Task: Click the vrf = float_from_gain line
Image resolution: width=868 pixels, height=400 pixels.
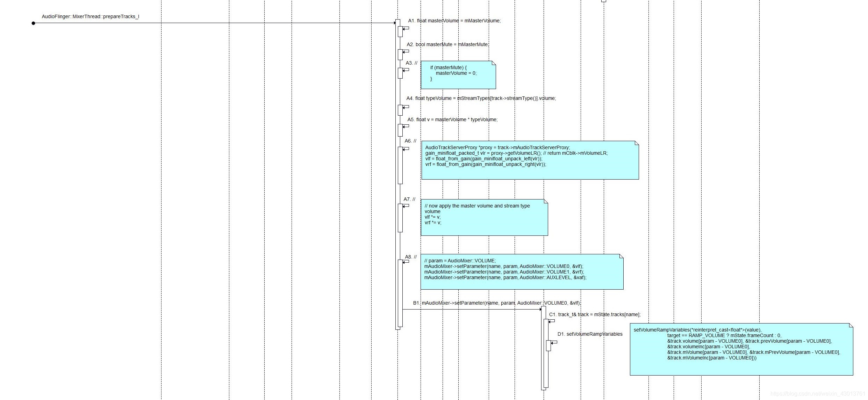Action: (486, 164)
